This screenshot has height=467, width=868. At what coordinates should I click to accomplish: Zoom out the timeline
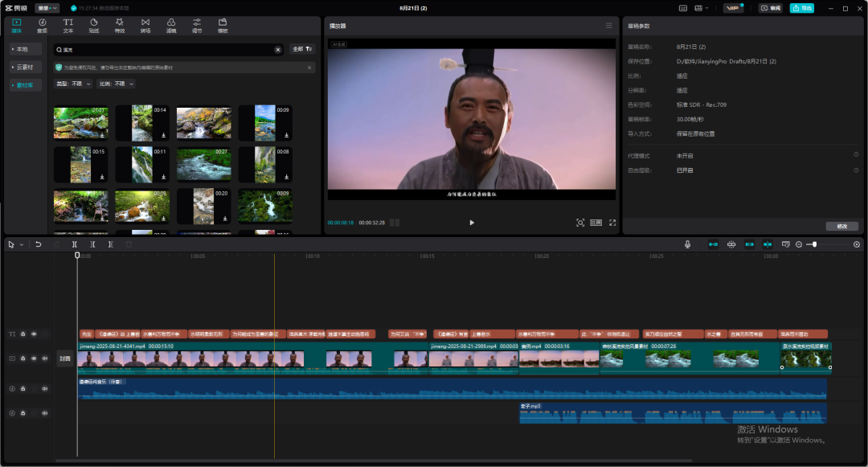[799, 244]
